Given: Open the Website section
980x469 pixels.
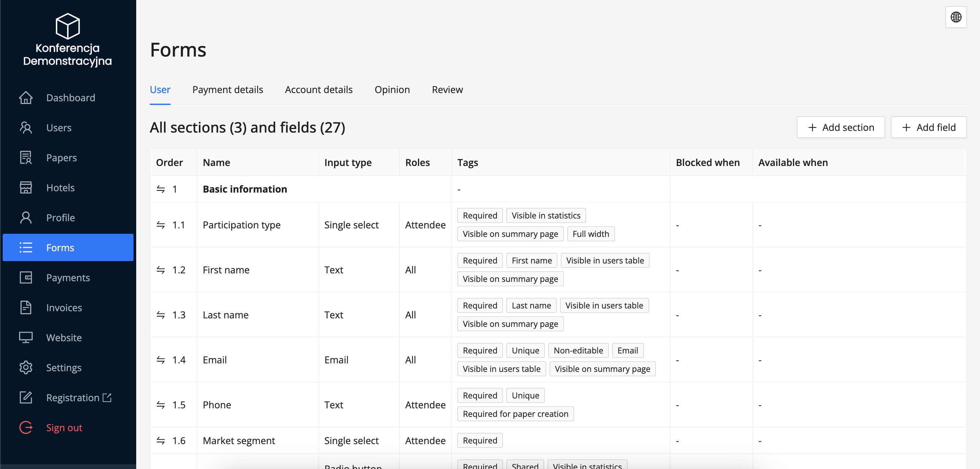Looking at the screenshot, I should coord(64,337).
